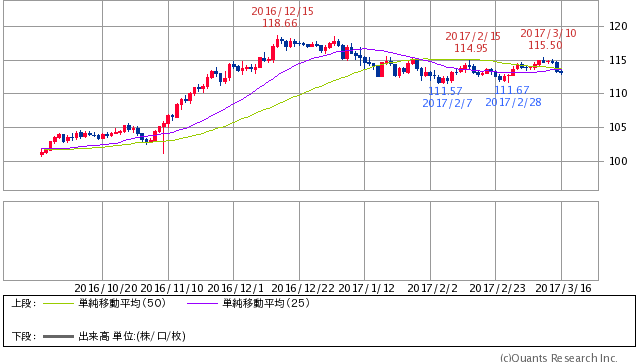
Task: Click the Quants Research Inc. copyright text
Action: [x=559, y=358]
